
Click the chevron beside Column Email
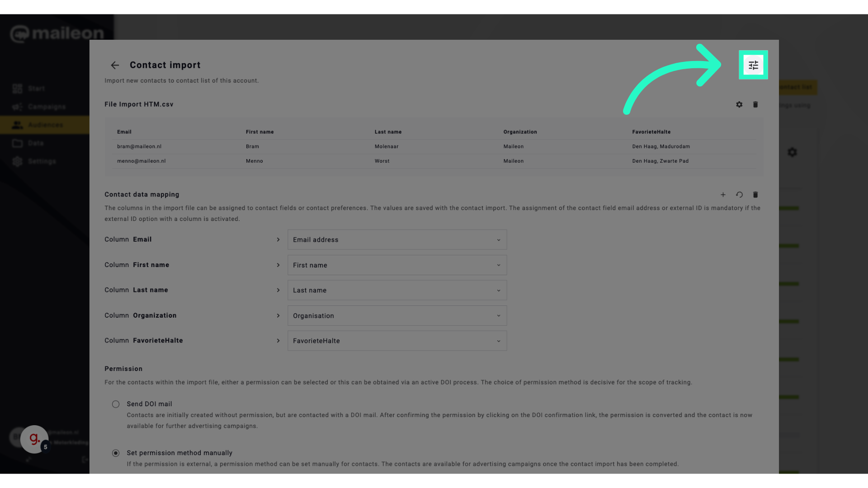pyautogui.click(x=278, y=239)
